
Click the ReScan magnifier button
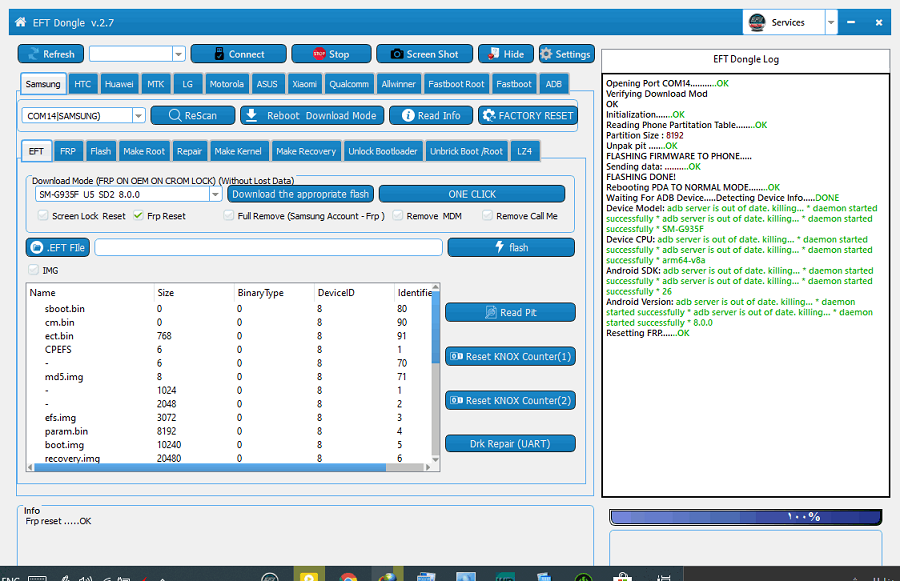[193, 115]
